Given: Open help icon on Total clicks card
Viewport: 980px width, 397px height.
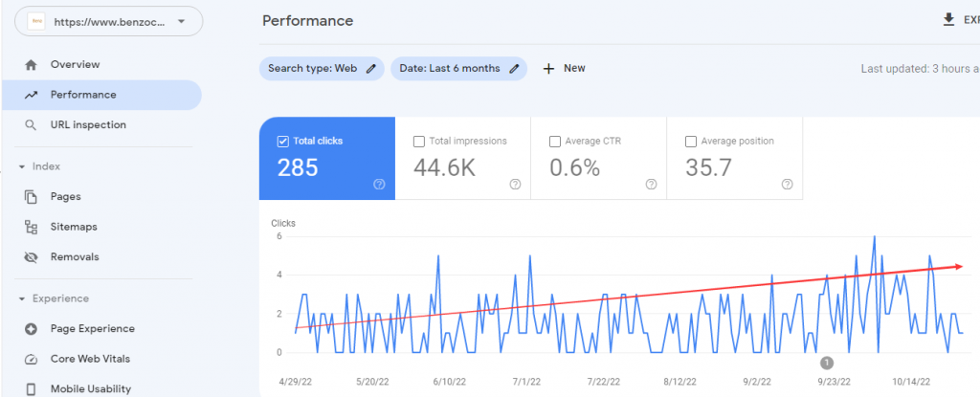Looking at the screenshot, I should point(379,185).
